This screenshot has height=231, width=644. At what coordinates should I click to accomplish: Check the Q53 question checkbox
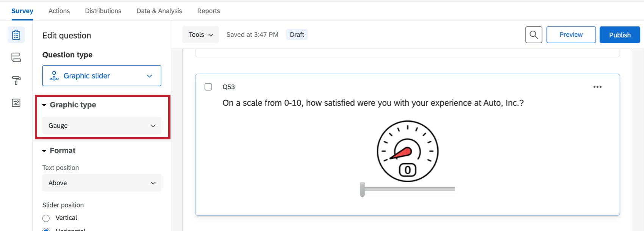pos(208,87)
